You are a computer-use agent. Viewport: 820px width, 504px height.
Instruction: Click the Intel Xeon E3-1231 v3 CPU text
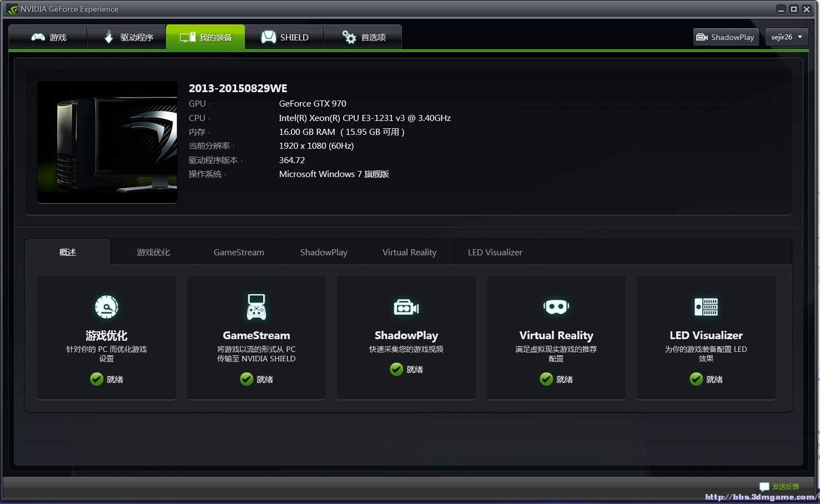pos(365,118)
